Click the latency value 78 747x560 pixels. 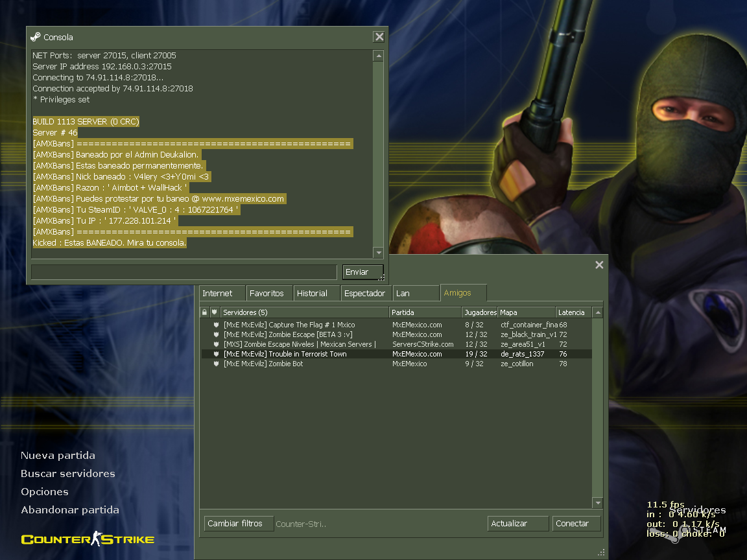click(x=563, y=364)
